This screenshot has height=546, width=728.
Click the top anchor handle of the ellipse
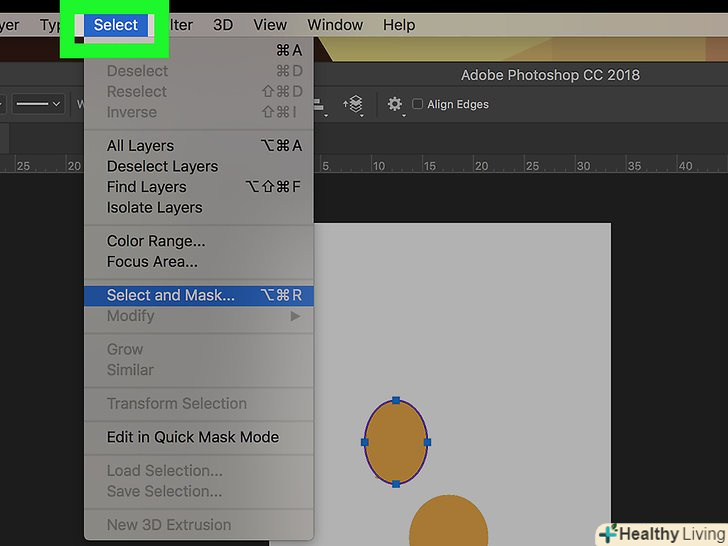click(396, 400)
